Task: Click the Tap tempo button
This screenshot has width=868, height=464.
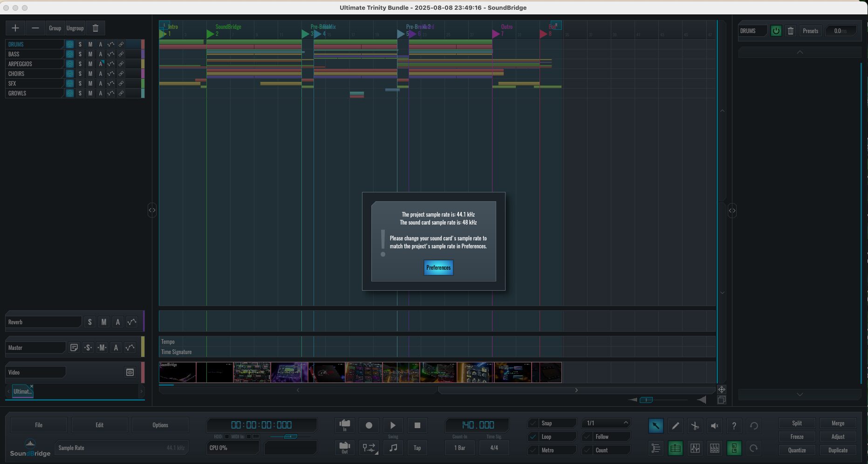Action: coord(417,448)
